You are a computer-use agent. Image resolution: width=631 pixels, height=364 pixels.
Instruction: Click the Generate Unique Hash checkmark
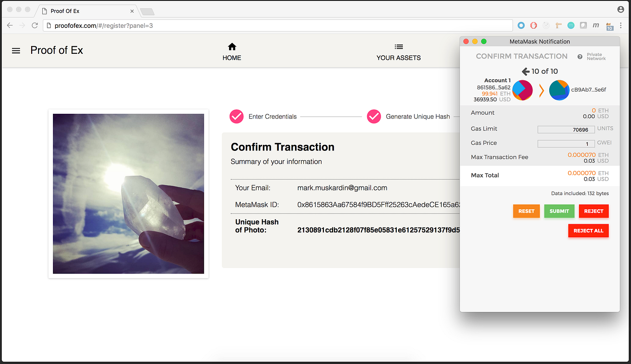[374, 117]
